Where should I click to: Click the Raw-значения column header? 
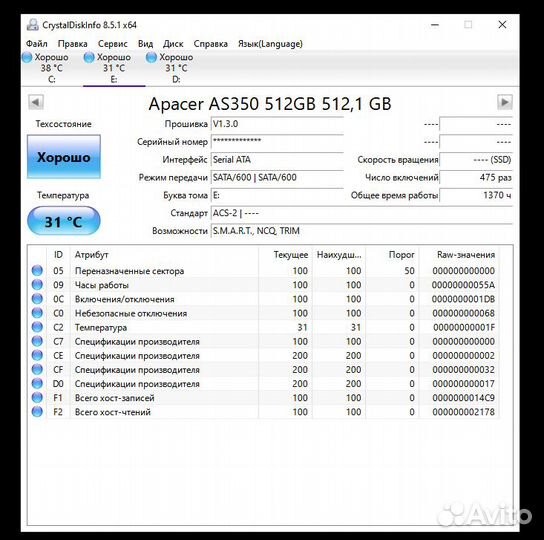[459, 255]
